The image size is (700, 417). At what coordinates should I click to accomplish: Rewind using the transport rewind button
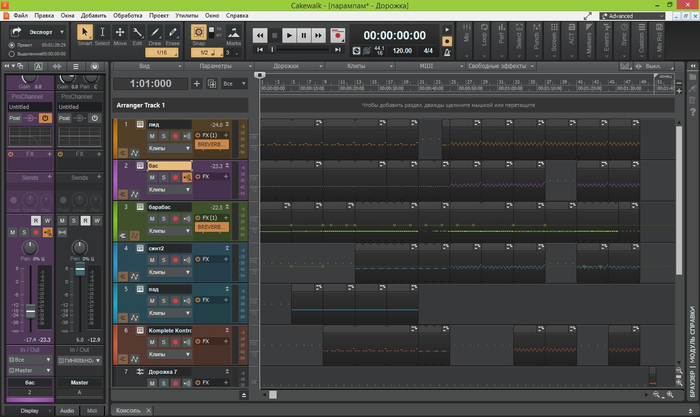[260, 35]
